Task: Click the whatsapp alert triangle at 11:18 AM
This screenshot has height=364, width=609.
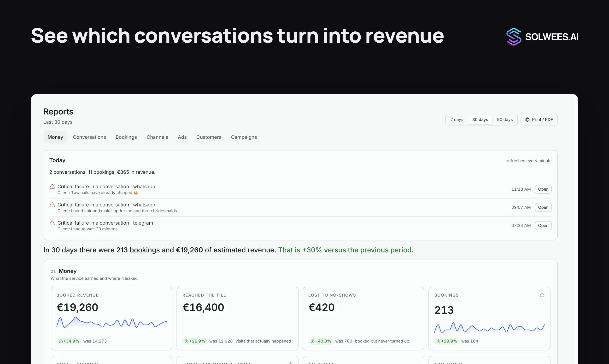Action: coord(52,187)
